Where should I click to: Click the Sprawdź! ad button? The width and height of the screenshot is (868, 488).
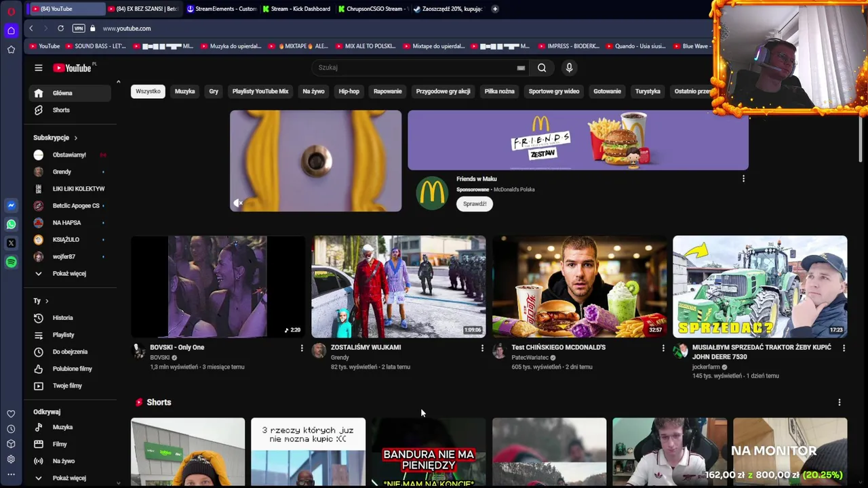coord(475,204)
